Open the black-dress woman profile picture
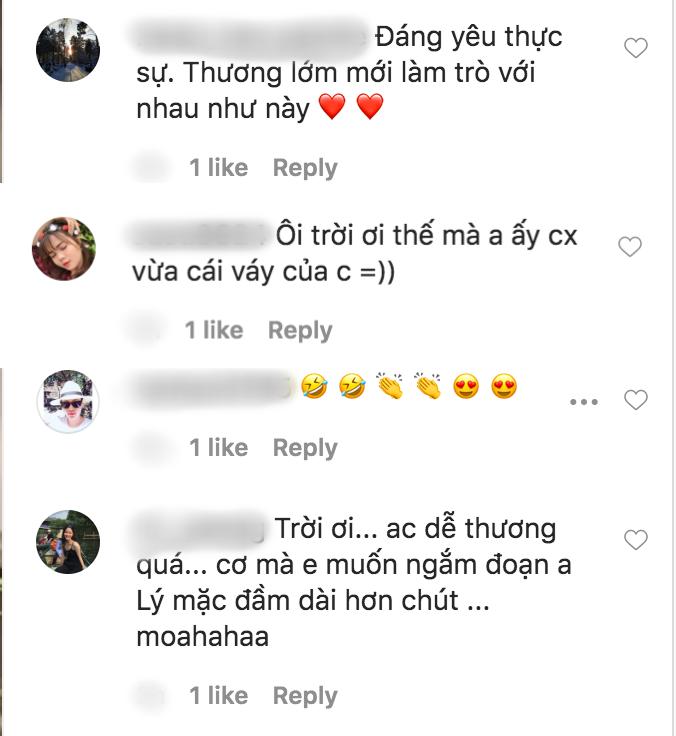 pyautogui.click(x=68, y=542)
